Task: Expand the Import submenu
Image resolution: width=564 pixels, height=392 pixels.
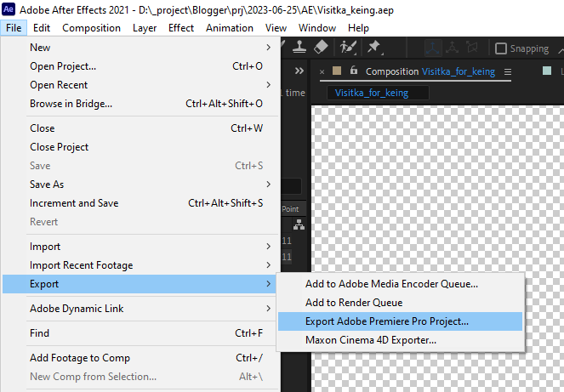Action: (140, 247)
